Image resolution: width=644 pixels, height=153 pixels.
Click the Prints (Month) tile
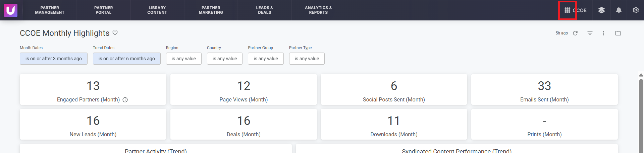point(544,124)
